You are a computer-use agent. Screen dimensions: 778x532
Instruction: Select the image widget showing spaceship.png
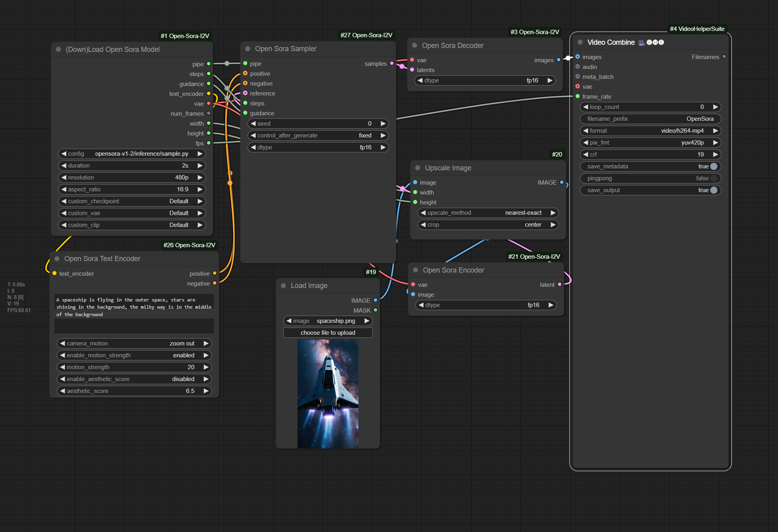coord(328,321)
